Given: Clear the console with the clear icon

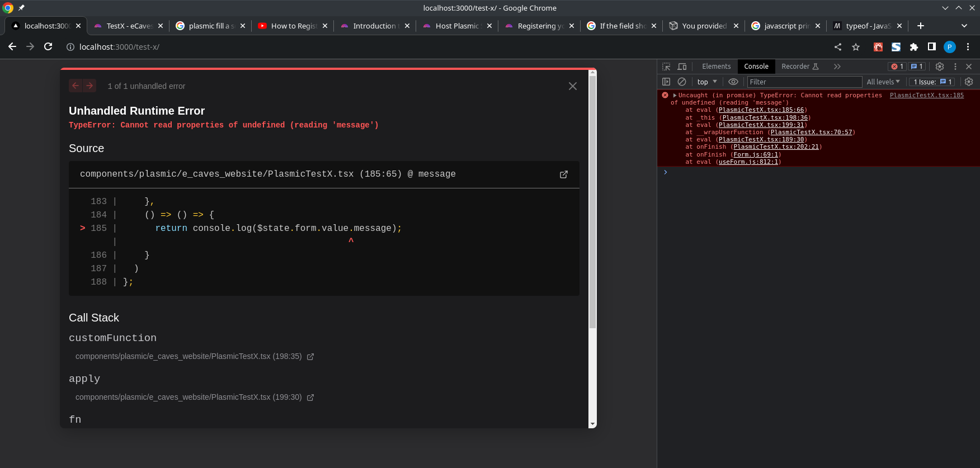Looking at the screenshot, I should point(682,82).
